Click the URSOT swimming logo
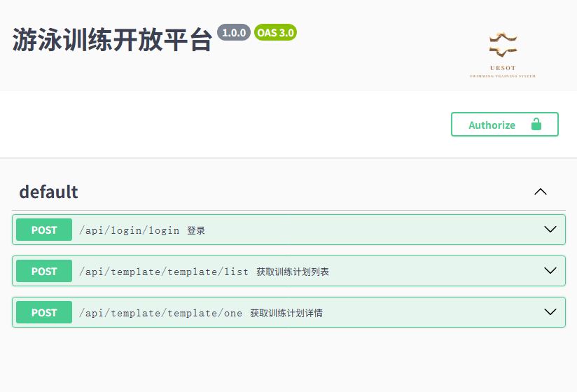Viewport: 577px width, 392px height. click(503, 53)
